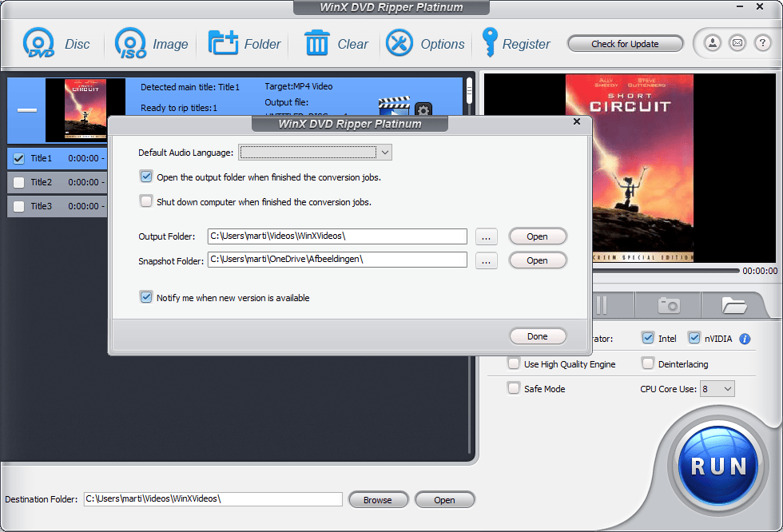The height and width of the screenshot is (532, 783).
Task: Click Done in the options dialog
Action: coord(537,336)
